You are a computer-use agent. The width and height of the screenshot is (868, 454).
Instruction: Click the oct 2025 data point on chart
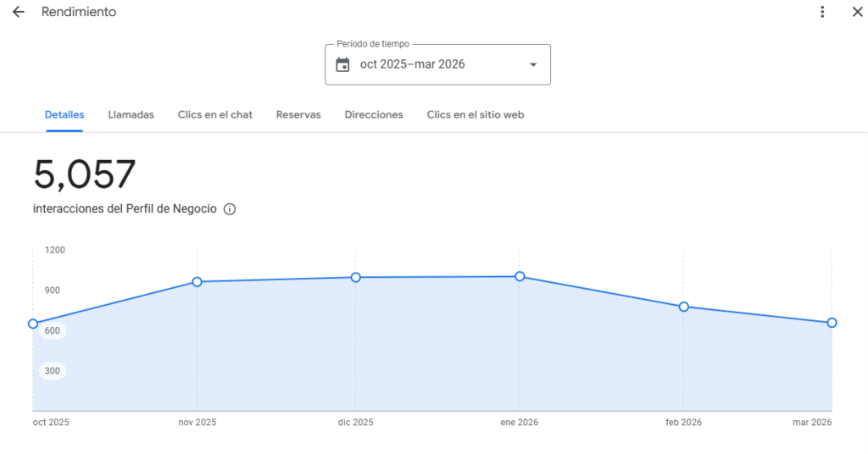pos(33,324)
